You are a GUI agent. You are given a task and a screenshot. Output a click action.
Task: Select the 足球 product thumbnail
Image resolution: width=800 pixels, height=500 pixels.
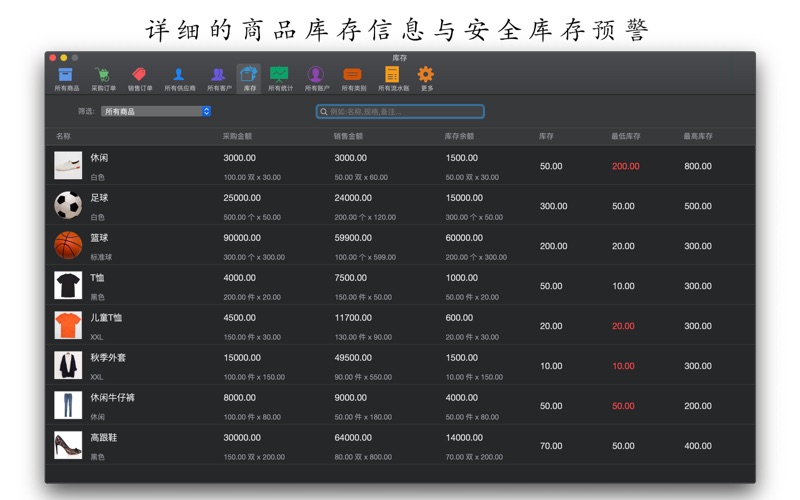(x=68, y=205)
